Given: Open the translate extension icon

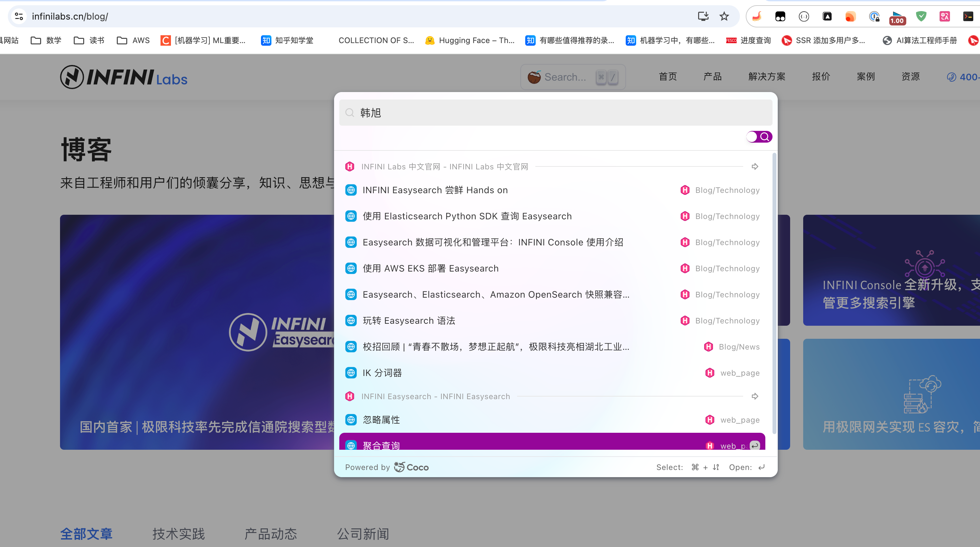Looking at the screenshot, I should [x=944, y=16].
